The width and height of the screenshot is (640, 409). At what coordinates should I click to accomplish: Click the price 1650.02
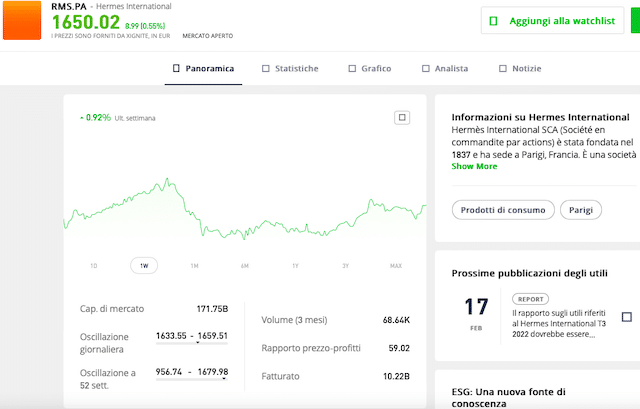click(x=86, y=22)
